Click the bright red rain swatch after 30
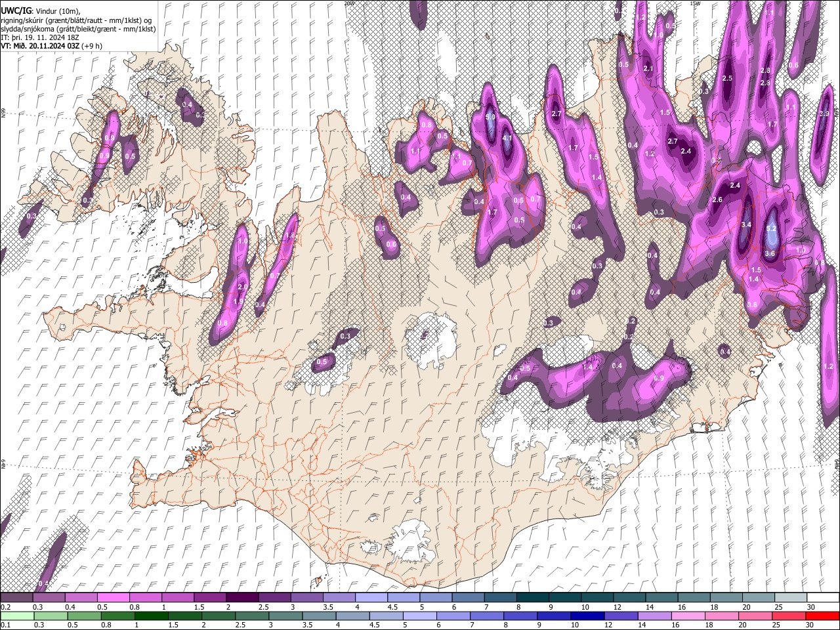Viewport: 840px width, 630px height. click(x=822, y=616)
